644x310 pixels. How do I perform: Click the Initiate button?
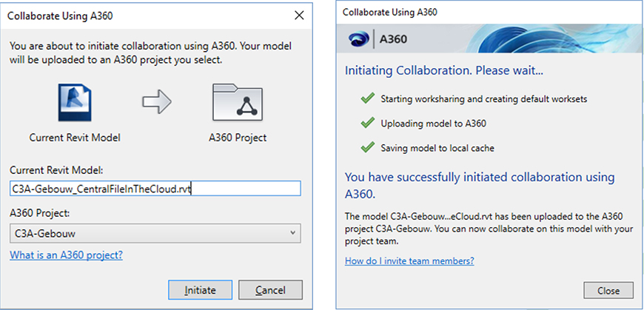200,290
